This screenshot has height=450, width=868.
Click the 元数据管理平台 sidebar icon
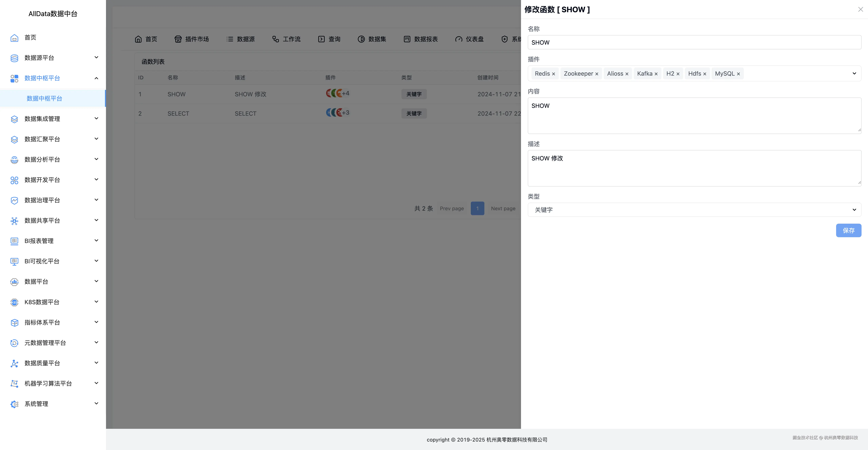click(x=14, y=343)
